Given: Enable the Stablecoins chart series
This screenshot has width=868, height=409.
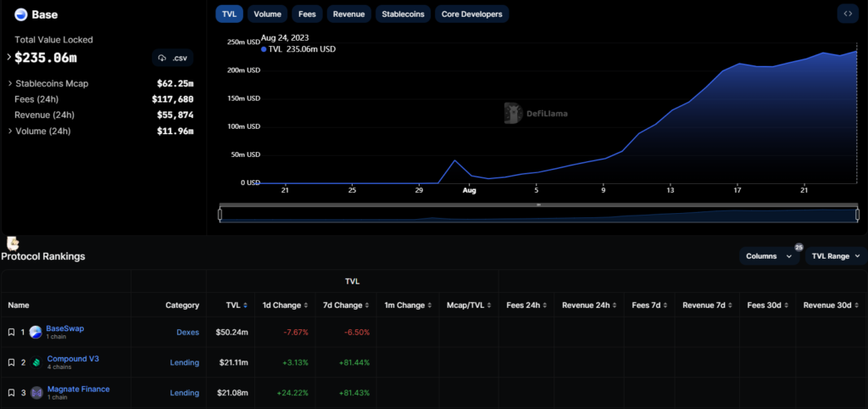Looking at the screenshot, I should (403, 14).
